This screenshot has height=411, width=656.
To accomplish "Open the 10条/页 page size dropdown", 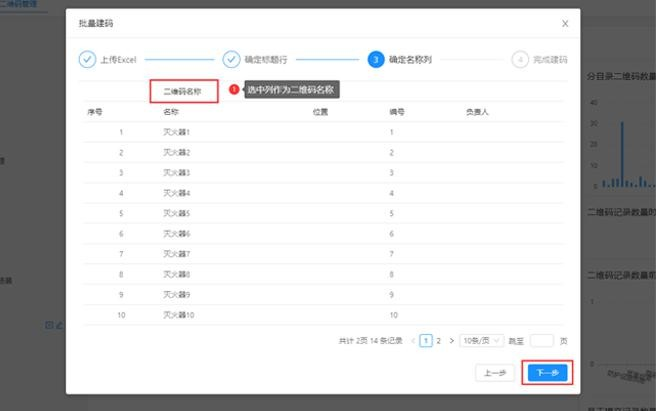I will point(481,341).
